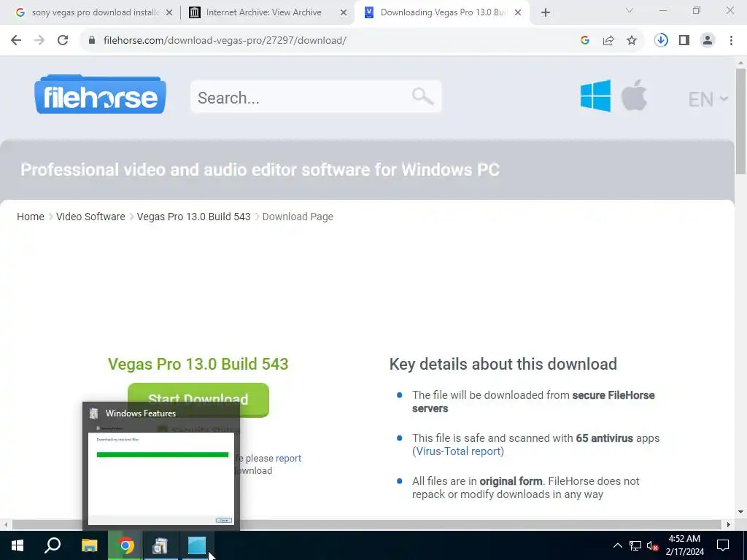This screenshot has width=747, height=560.
Task: Share this page via the share icon
Action: click(x=608, y=41)
